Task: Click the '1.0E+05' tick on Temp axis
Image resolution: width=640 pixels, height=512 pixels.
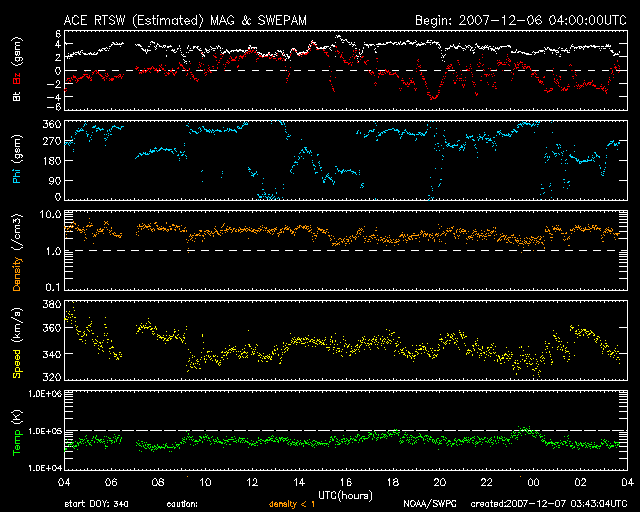Action: (45, 431)
